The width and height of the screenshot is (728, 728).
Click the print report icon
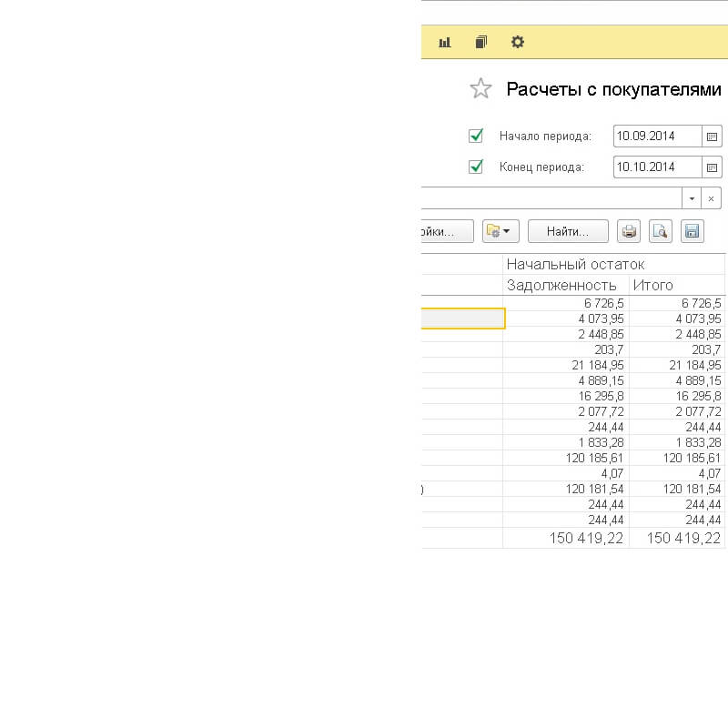click(x=629, y=231)
